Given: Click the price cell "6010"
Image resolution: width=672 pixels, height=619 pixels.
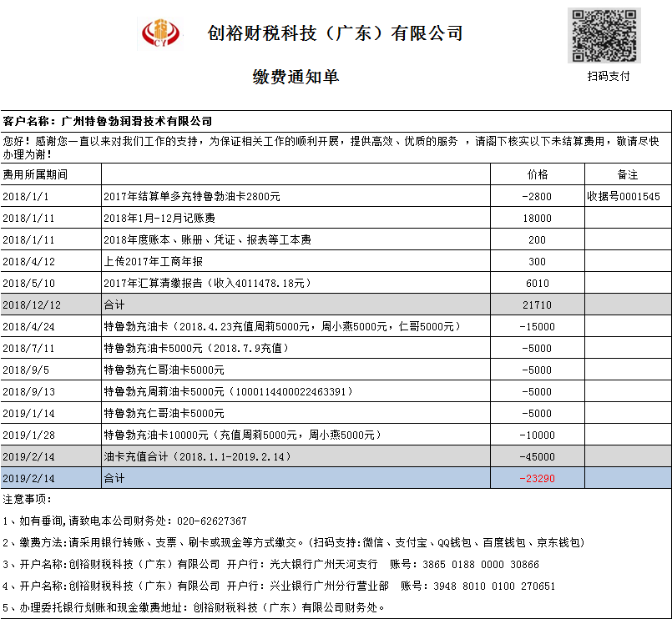Looking at the screenshot, I should click(538, 284).
